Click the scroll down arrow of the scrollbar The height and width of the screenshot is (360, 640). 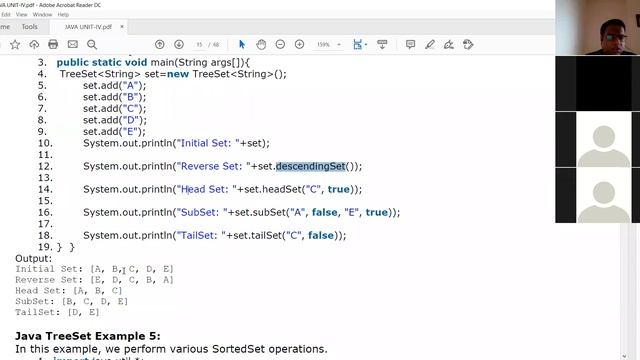(624, 356)
